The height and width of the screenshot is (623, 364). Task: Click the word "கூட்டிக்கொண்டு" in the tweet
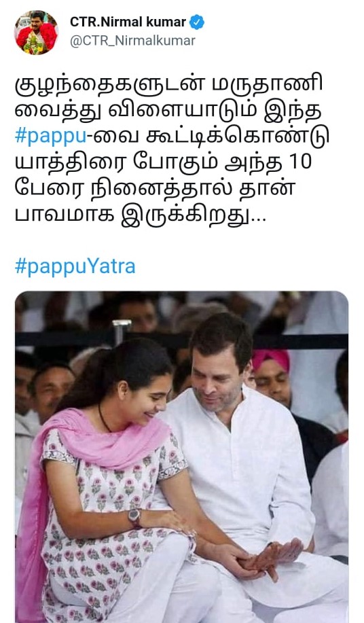tap(237, 137)
